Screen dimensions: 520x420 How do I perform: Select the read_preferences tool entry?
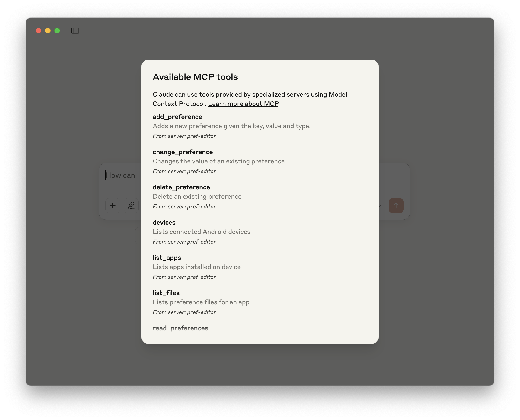click(x=180, y=328)
